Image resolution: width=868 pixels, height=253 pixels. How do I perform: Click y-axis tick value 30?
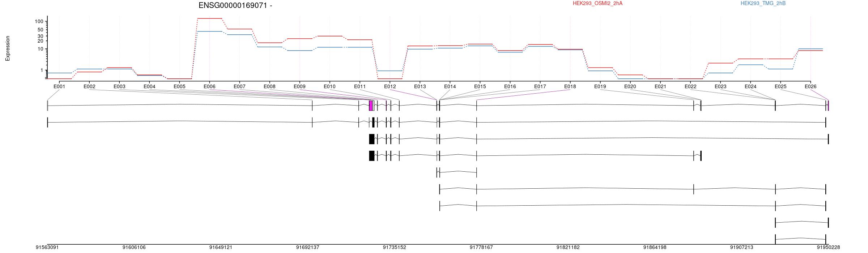(x=41, y=36)
